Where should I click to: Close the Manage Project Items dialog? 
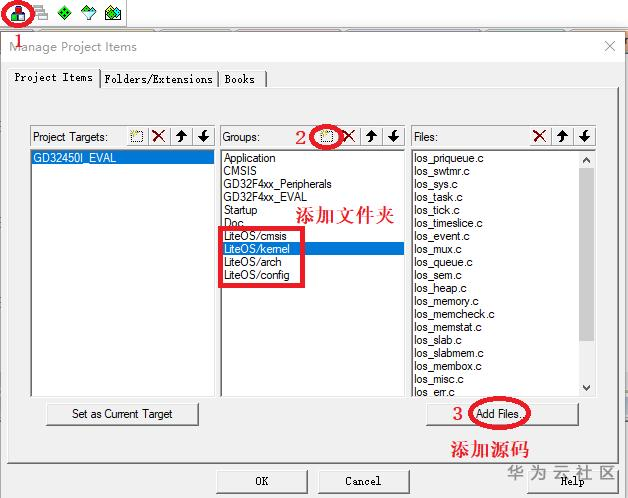pyautogui.click(x=610, y=46)
